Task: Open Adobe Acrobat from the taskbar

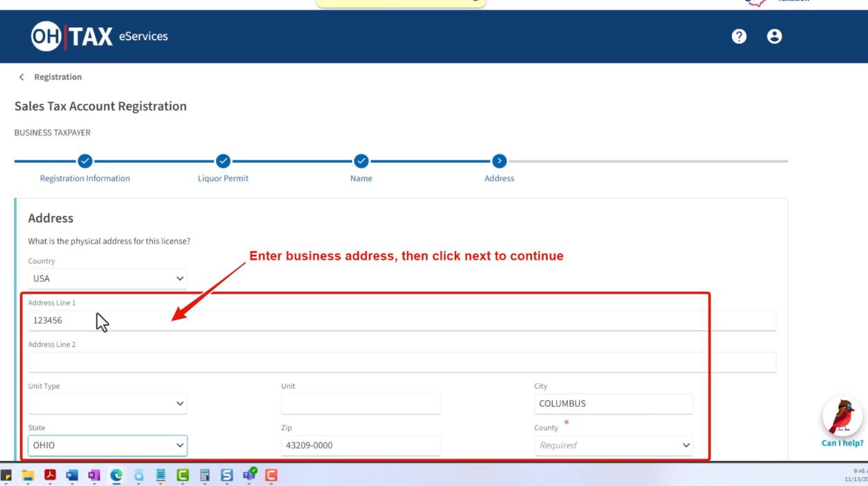Action: (x=50, y=476)
